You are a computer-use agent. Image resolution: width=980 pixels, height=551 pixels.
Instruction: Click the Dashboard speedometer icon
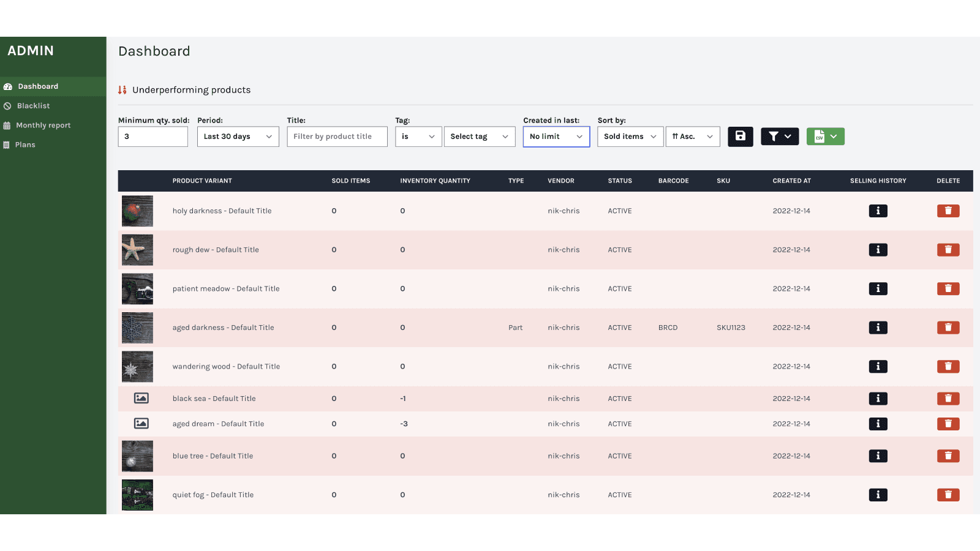(x=8, y=86)
